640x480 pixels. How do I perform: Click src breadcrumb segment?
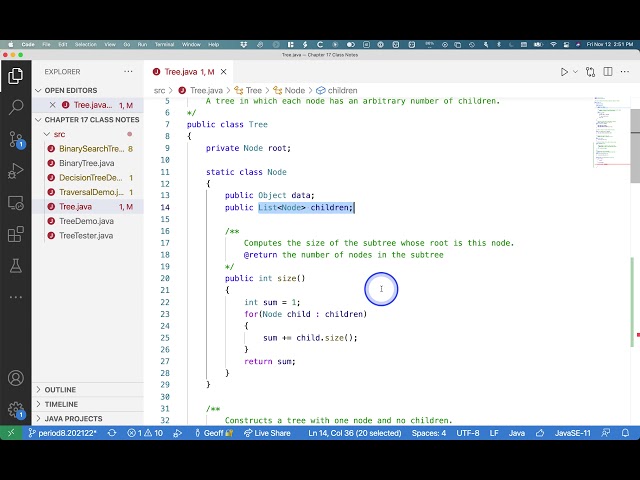tap(159, 90)
